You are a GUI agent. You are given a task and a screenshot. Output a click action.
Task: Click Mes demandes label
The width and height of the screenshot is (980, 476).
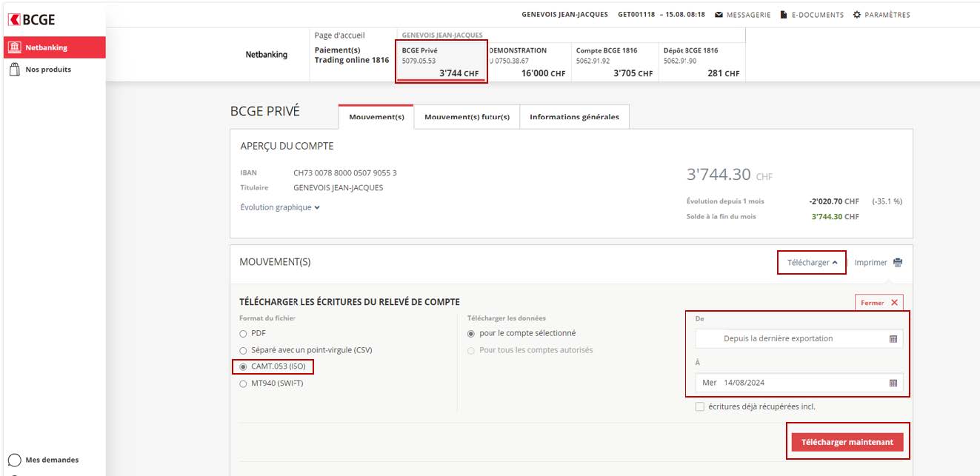52,460
